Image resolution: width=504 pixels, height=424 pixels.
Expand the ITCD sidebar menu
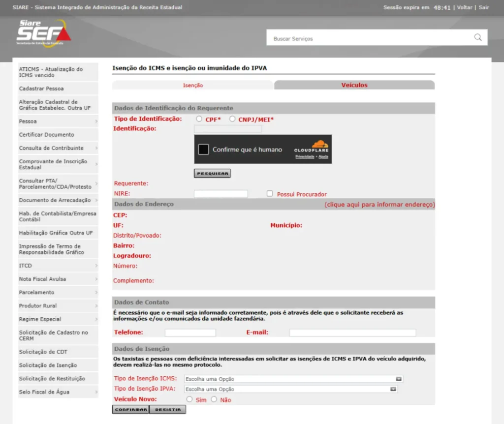point(58,266)
